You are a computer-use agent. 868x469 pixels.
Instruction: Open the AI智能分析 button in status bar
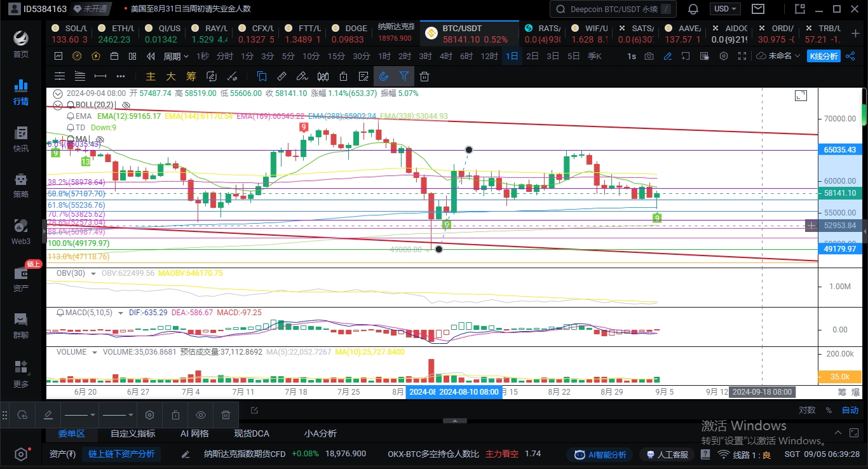(x=599, y=454)
